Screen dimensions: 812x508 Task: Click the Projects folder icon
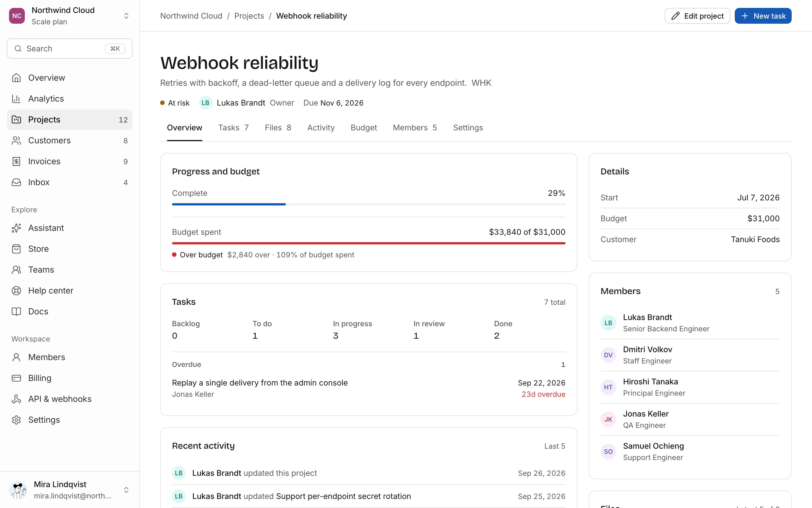[x=16, y=120]
